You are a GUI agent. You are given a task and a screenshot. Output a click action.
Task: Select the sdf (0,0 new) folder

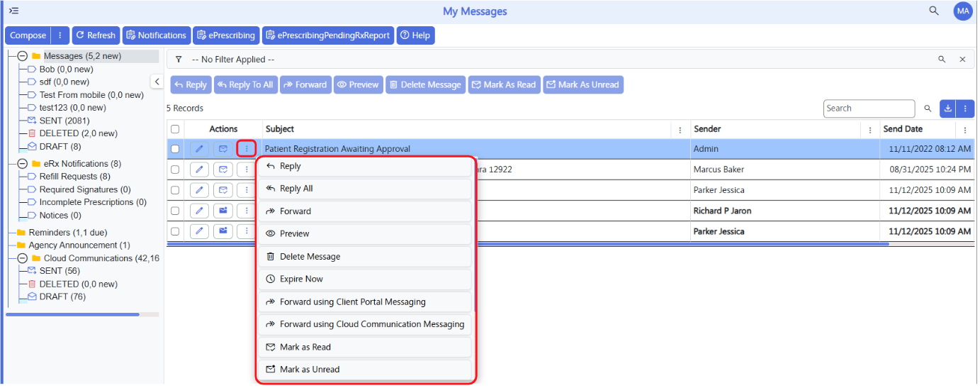pyautogui.click(x=64, y=82)
